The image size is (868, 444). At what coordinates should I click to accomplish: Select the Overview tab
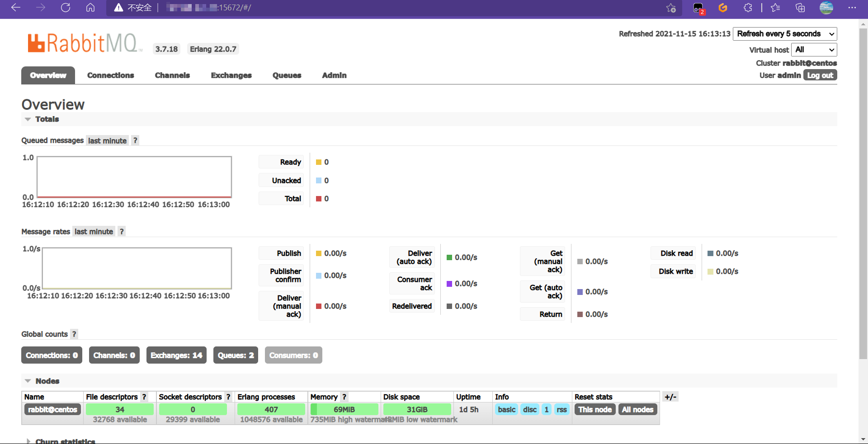tap(48, 75)
